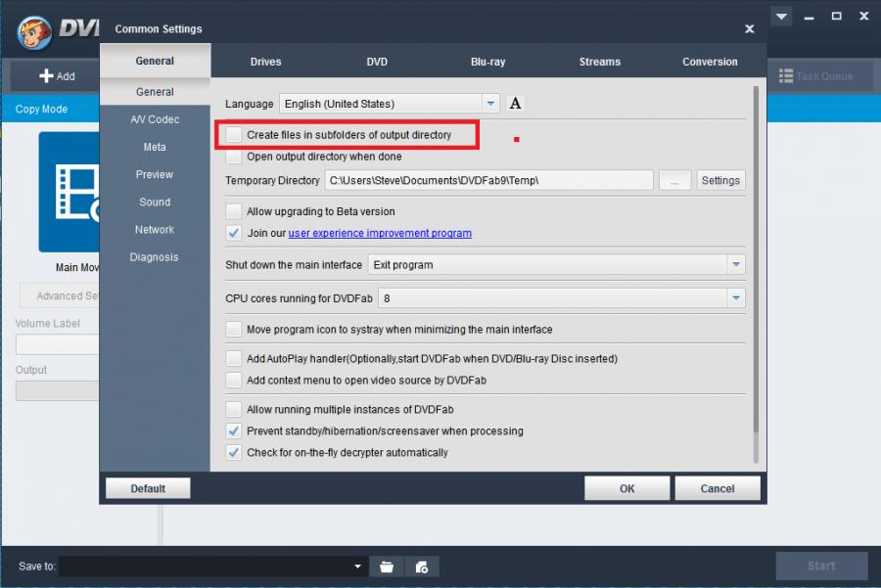Open the output folder icon next to Save to
The width and height of the screenshot is (881, 588).
point(387,566)
